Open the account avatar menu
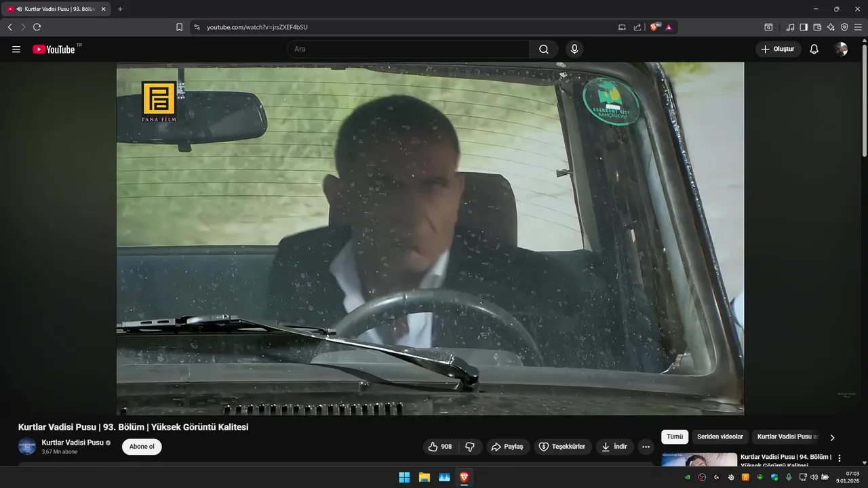Viewport: 868px width, 488px height. [841, 49]
